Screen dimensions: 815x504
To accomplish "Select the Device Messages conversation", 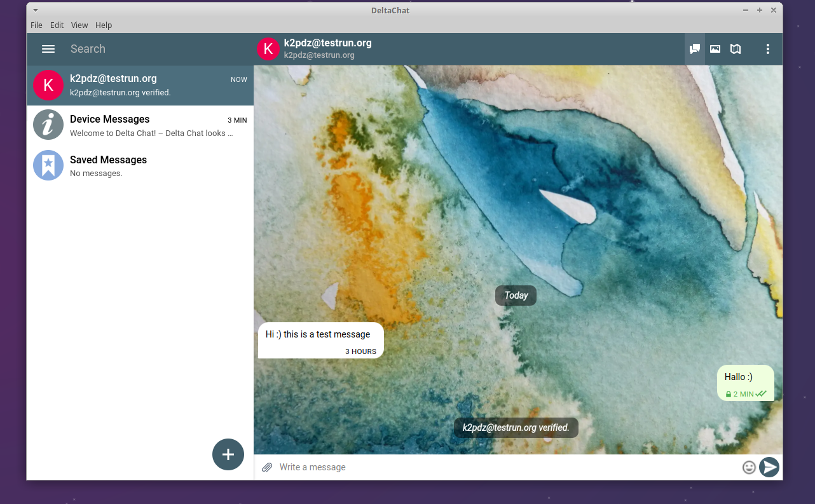I will [x=140, y=125].
